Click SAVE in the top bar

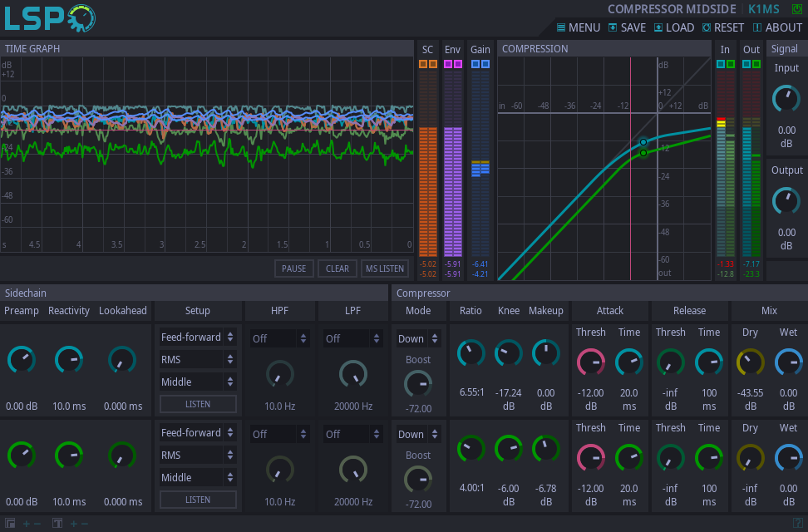point(627,27)
